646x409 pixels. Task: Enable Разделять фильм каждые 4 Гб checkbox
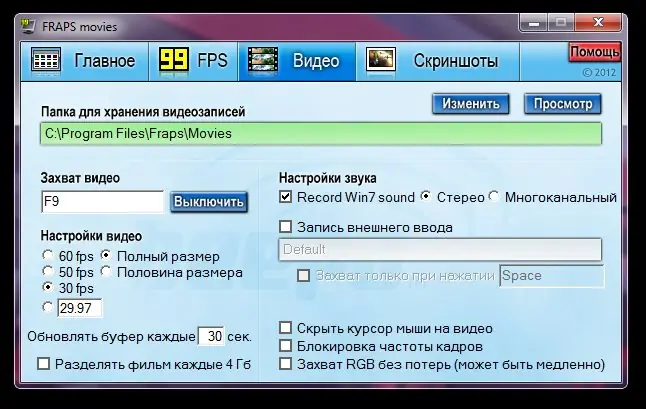(x=43, y=364)
